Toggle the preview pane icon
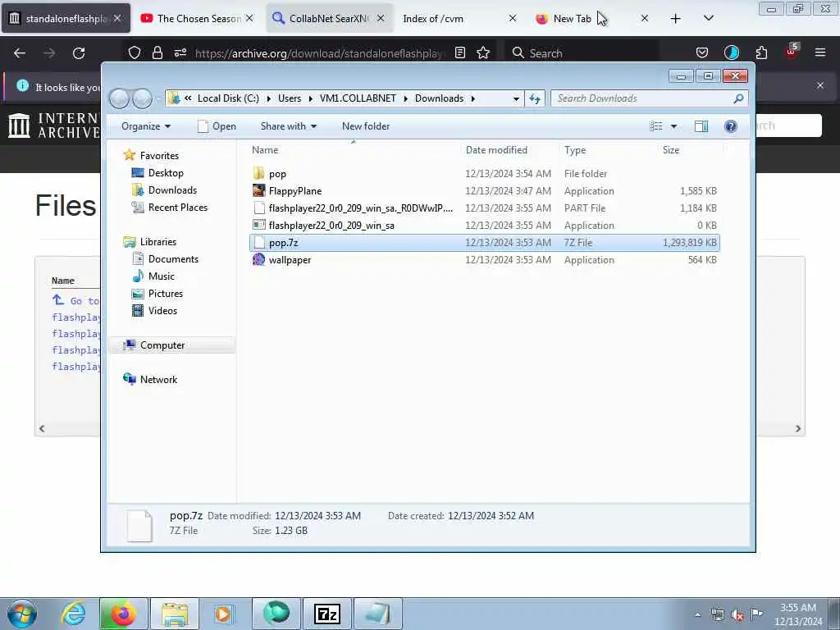The height and width of the screenshot is (630, 840). tap(701, 126)
